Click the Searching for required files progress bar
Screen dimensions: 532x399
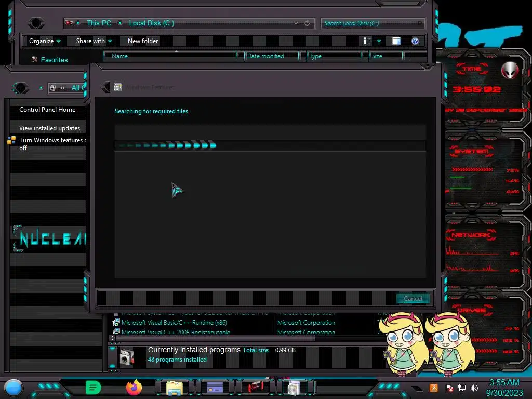click(270, 145)
